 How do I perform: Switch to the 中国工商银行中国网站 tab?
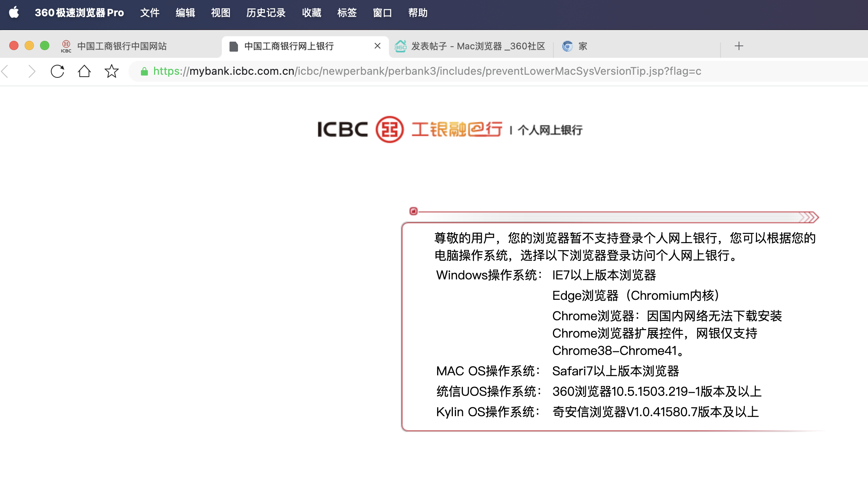(x=139, y=46)
